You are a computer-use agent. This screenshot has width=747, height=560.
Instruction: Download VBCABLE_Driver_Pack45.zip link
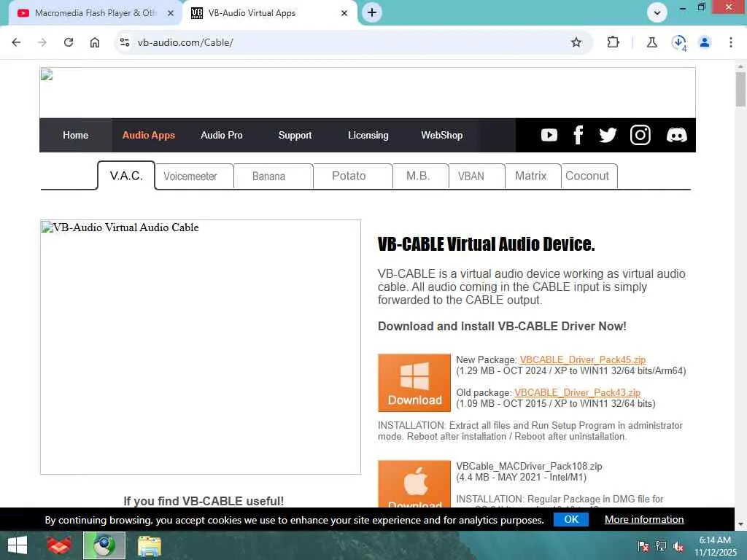583,359
